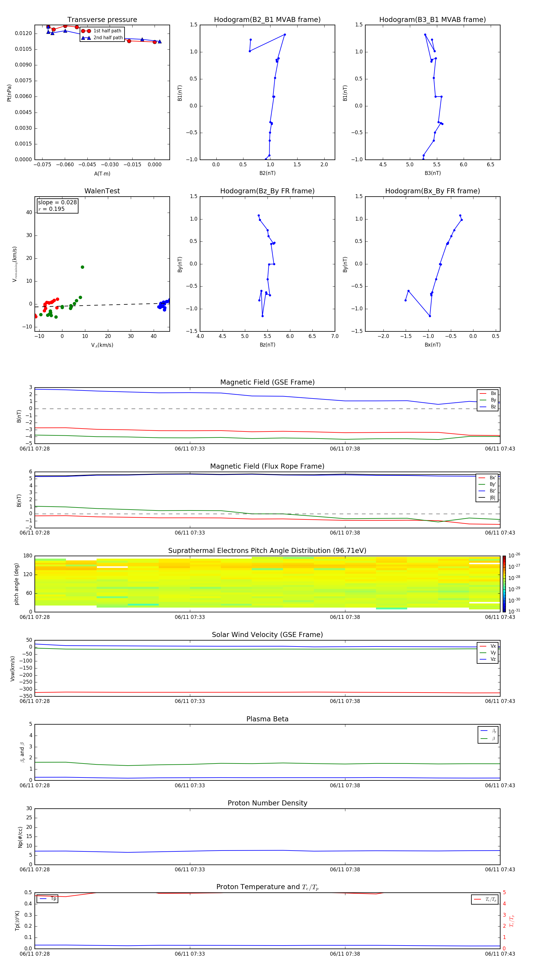Click the βp entry in Plasma Beta legend

point(488,731)
